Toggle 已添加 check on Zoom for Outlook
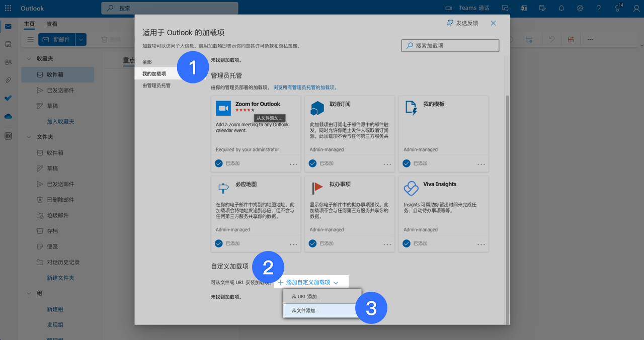The image size is (644, 340). pyautogui.click(x=219, y=163)
